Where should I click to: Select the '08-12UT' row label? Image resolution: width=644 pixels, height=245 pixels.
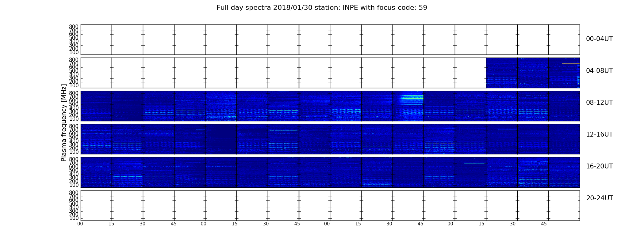[x=600, y=103]
